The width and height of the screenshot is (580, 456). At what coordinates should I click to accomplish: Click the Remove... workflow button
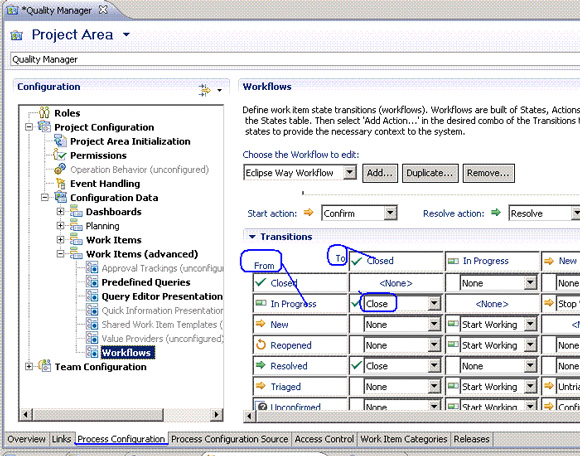pyautogui.click(x=488, y=173)
